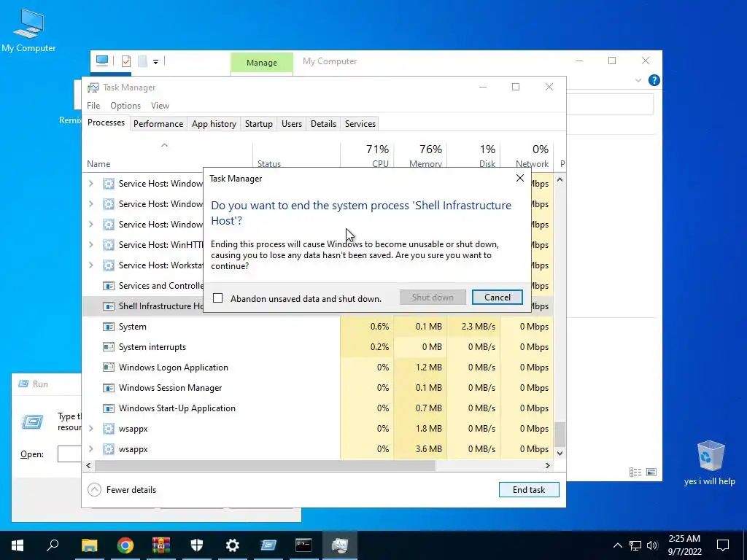
Task: Switch to the Startup tab
Action: 259,124
